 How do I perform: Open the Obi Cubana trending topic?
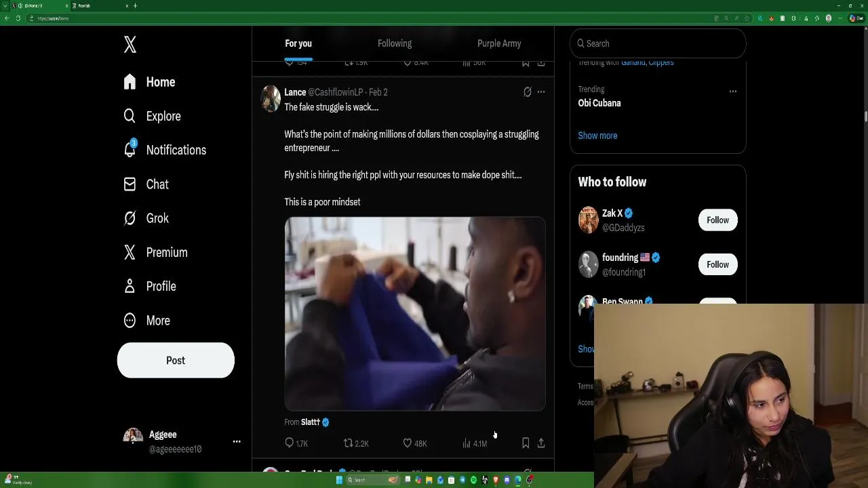(599, 103)
